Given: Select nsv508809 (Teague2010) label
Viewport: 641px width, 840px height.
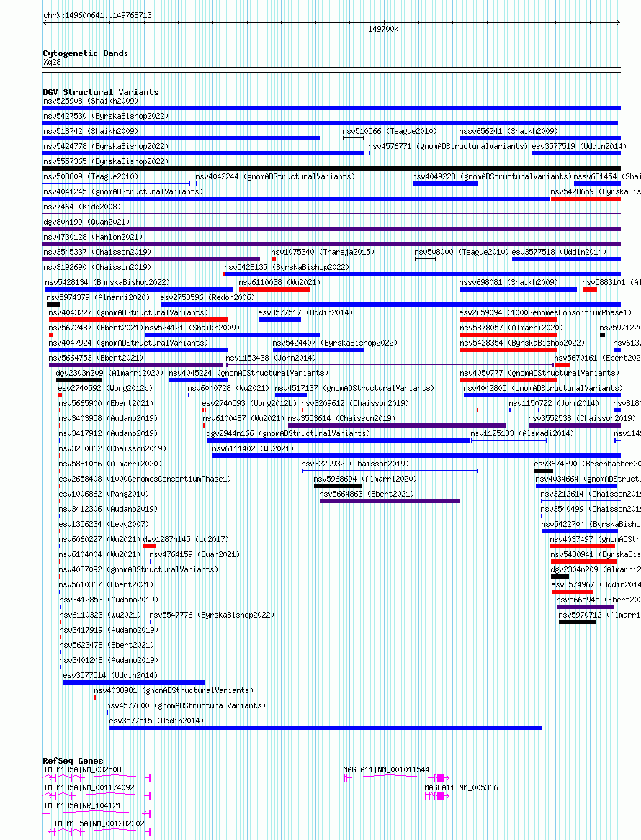Looking at the screenshot, I should (x=91, y=176).
